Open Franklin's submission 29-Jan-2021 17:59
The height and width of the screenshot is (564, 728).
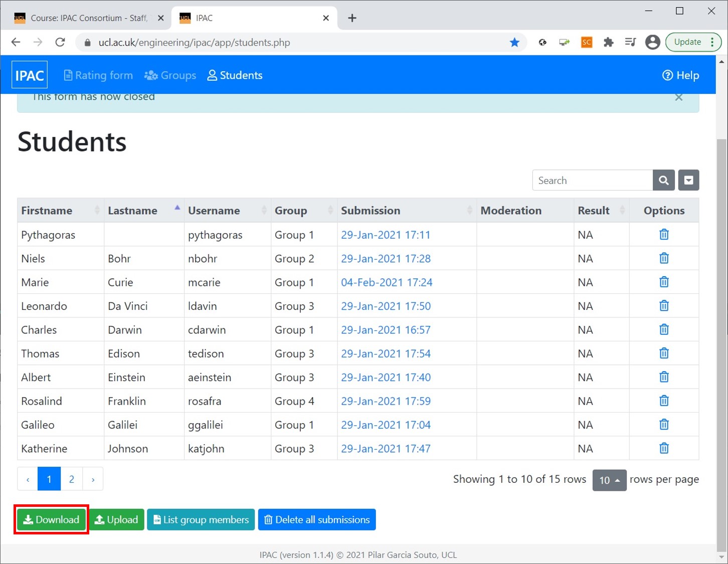click(386, 401)
